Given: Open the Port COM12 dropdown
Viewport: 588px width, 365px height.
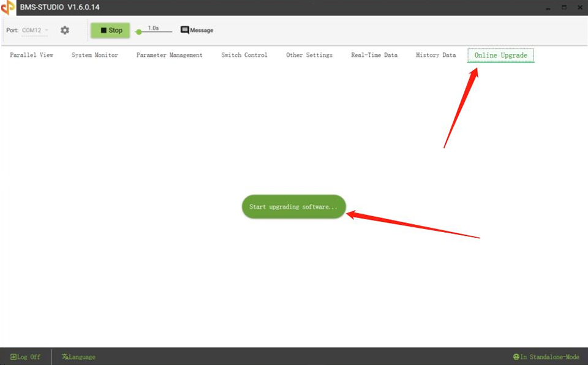Looking at the screenshot, I should pyautogui.click(x=35, y=29).
